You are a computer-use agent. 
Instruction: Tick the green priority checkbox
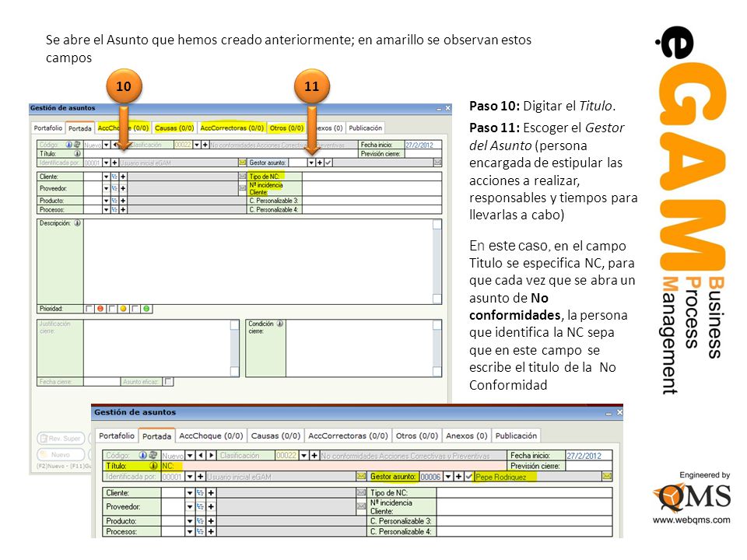(x=135, y=309)
